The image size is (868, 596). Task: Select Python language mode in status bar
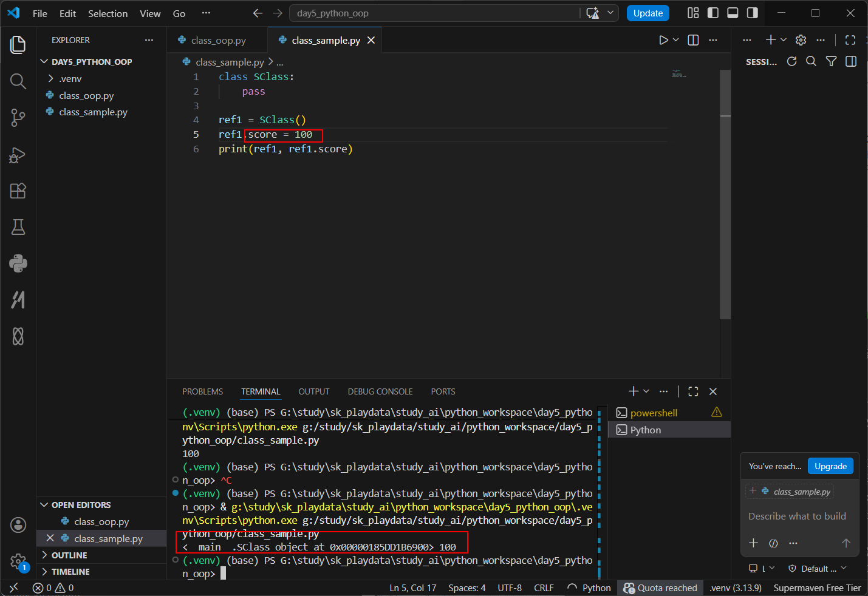pyautogui.click(x=596, y=588)
